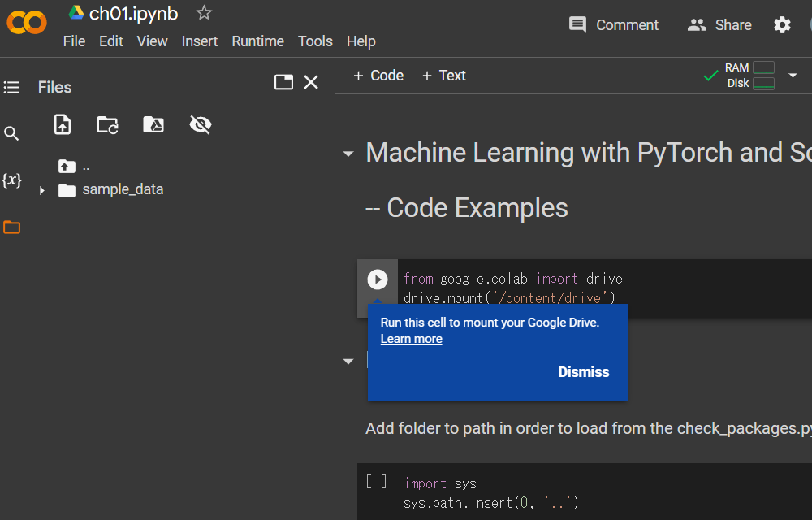Show the Variables inspector panel
Image resolution: width=812 pixels, height=520 pixels.
tap(11, 180)
